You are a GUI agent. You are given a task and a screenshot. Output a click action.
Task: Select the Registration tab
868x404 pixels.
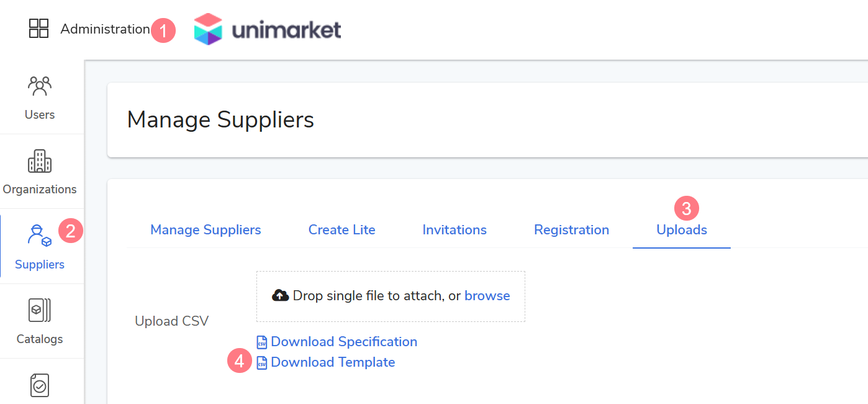point(571,230)
